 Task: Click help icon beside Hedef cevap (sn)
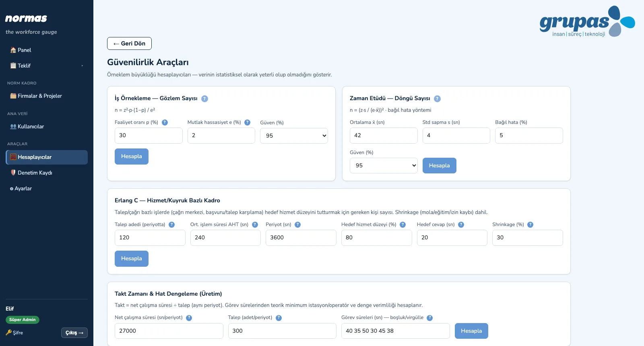461,224
